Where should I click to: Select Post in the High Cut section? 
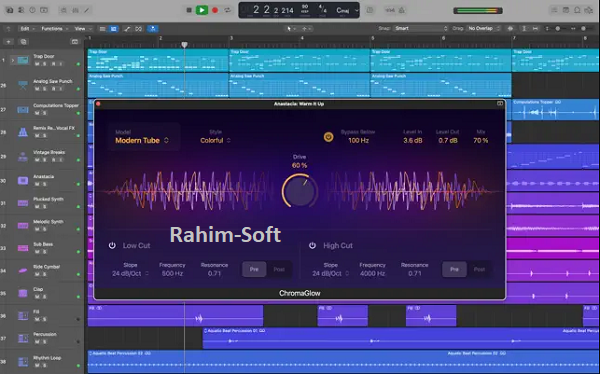pos(479,269)
